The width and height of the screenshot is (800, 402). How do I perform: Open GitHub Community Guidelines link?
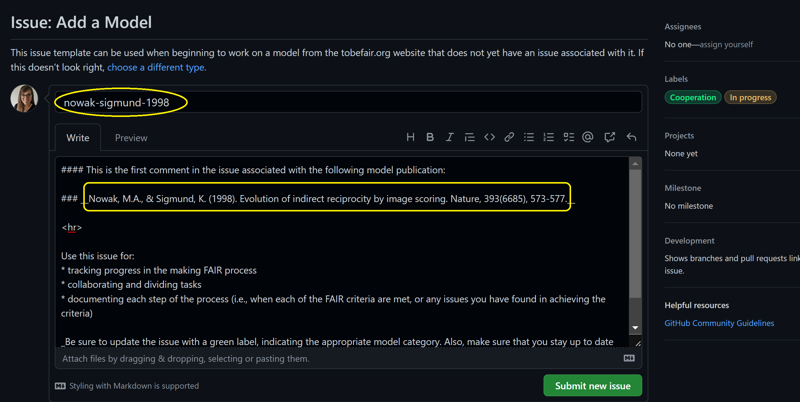point(719,323)
